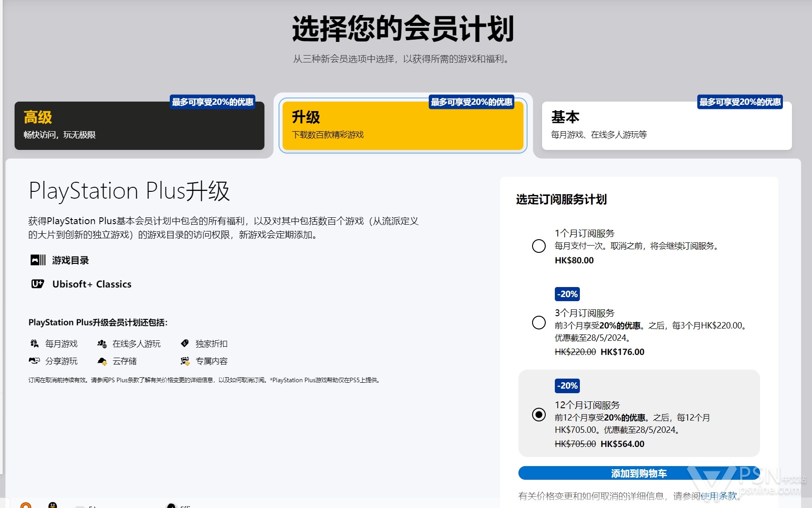Click the discount badge on 高级 tab
Viewport: 812px width, 508px height.
(213, 102)
